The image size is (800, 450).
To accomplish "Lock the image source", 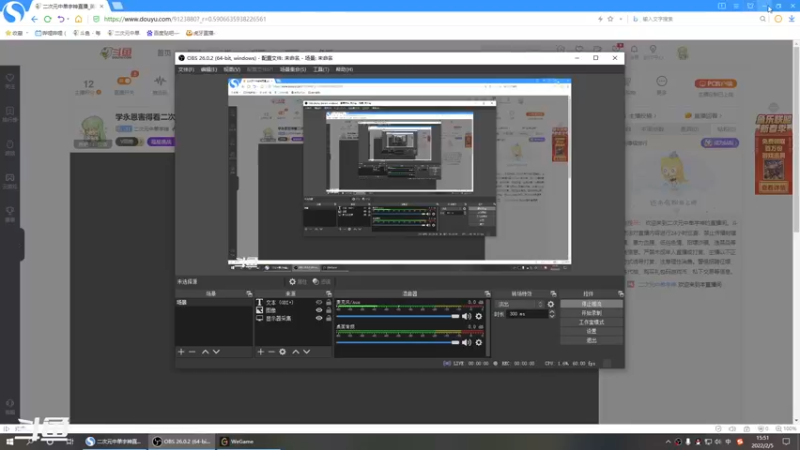I will coord(329,310).
